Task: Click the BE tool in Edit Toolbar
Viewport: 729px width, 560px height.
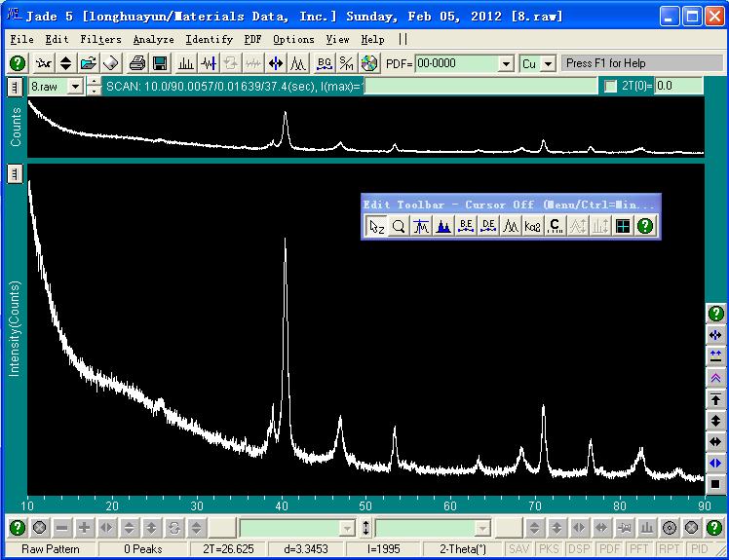Action: pyautogui.click(x=465, y=226)
